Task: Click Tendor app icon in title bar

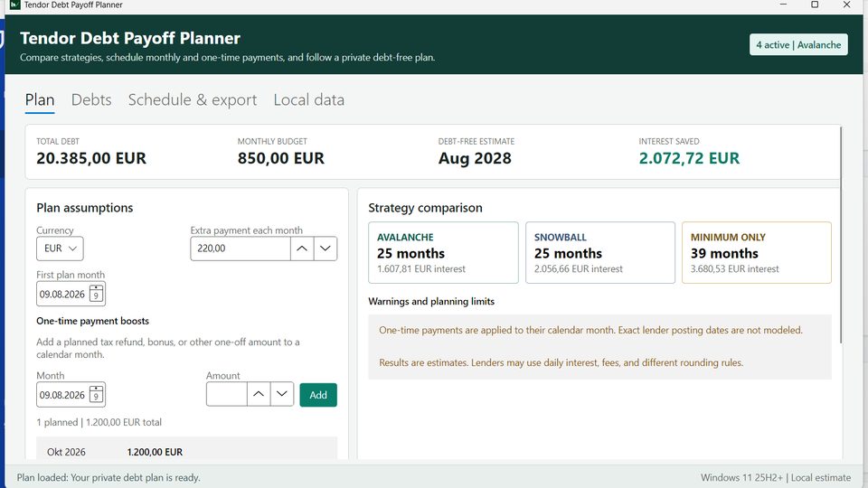Action: pos(15,5)
